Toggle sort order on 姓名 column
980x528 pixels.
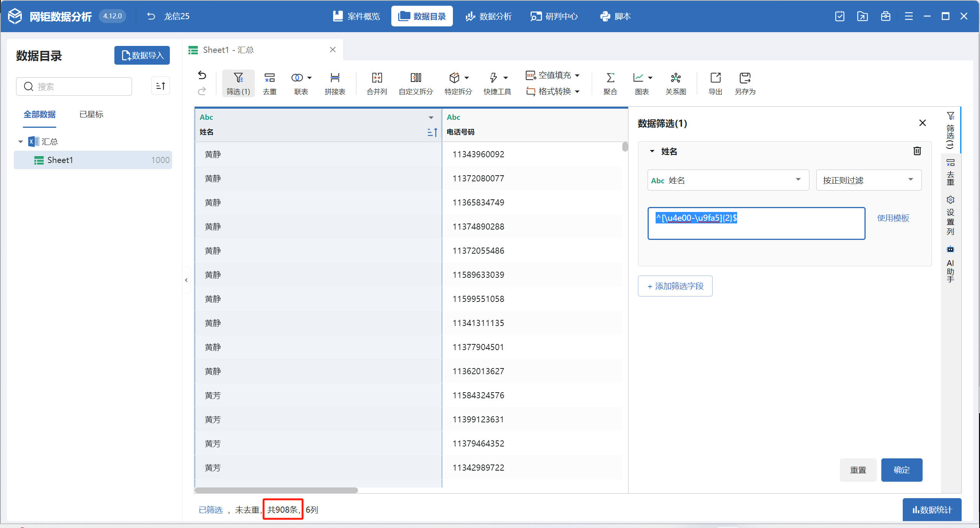click(x=432, y=132)
